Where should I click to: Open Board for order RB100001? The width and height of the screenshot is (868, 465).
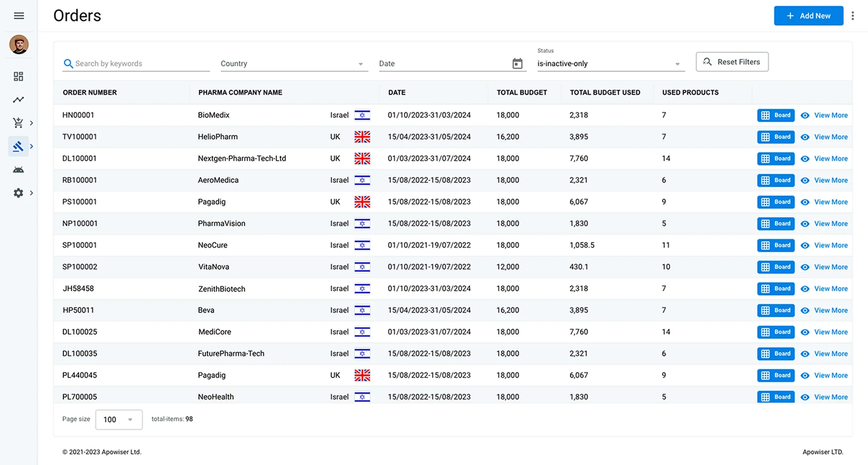click(x=776, y=180)
